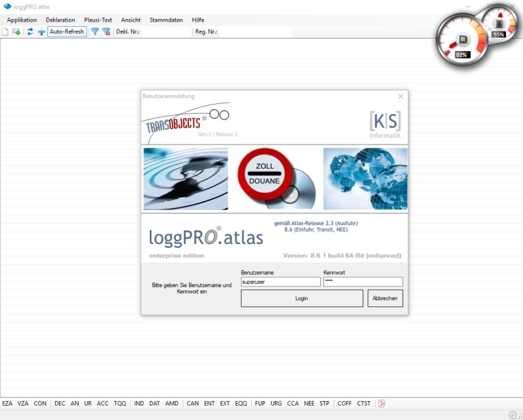This screenshot has height=420, width=523.
Task: Click the blue refresh arrows icon
Action: [x=30, y=31]
